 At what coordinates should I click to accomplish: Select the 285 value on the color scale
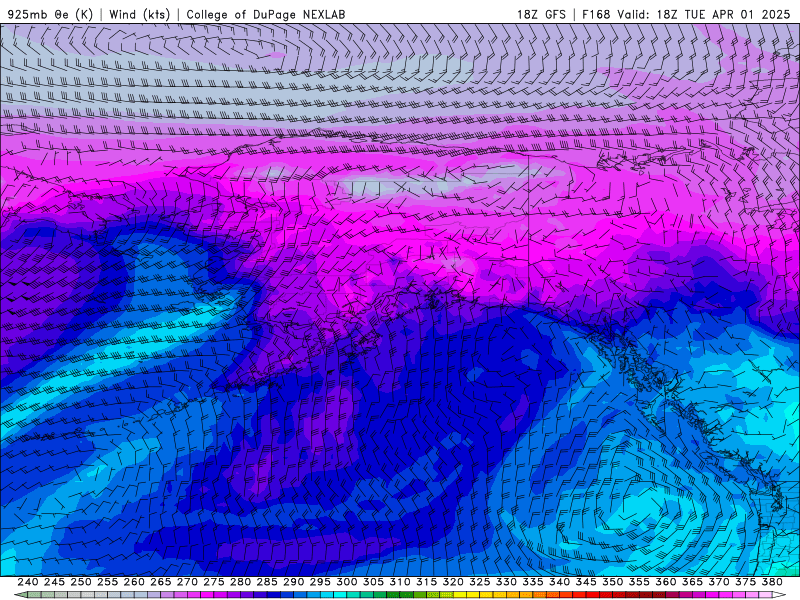tap(267, 582)
